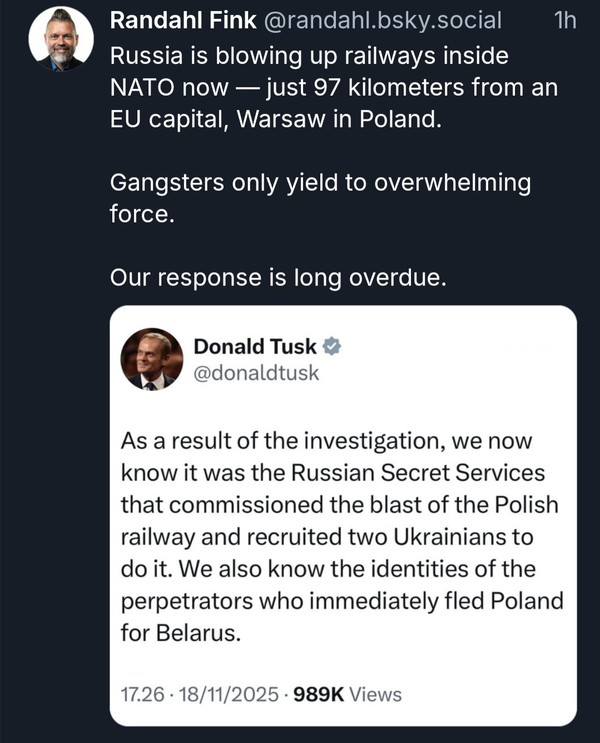This screenshot has height=743, width=600.
Task: Open the @donaldtusk handle
Action: 255,373
